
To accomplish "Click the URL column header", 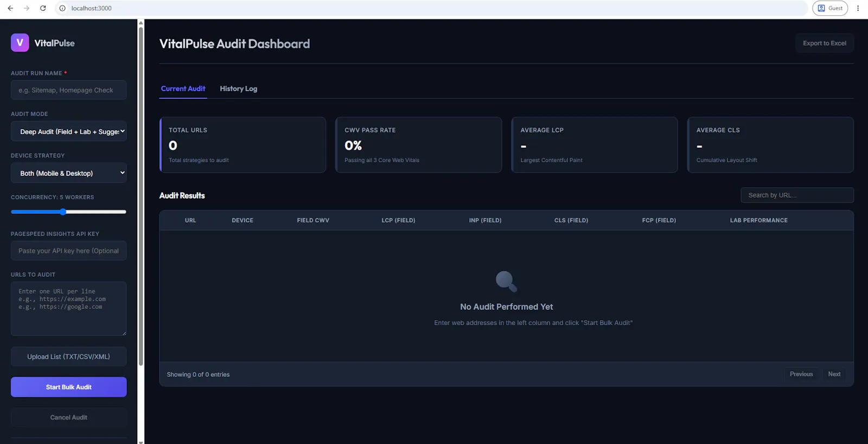I will pos(190,220).
